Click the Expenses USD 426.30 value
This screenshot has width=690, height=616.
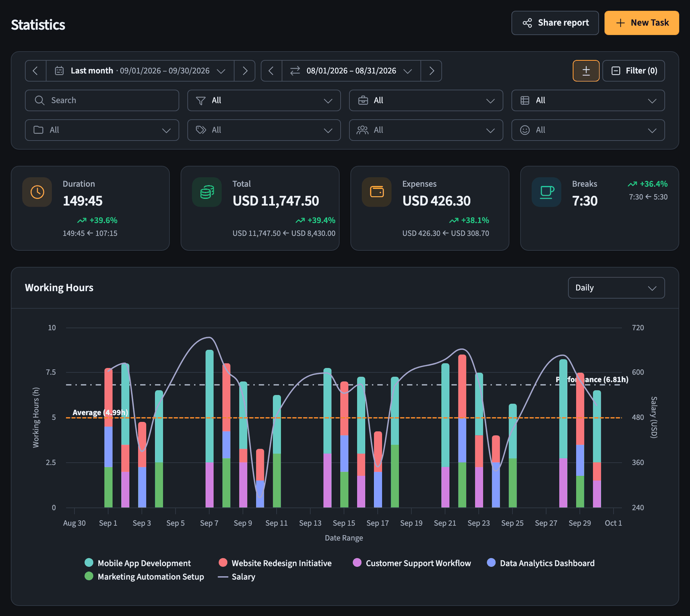(436, 201)
